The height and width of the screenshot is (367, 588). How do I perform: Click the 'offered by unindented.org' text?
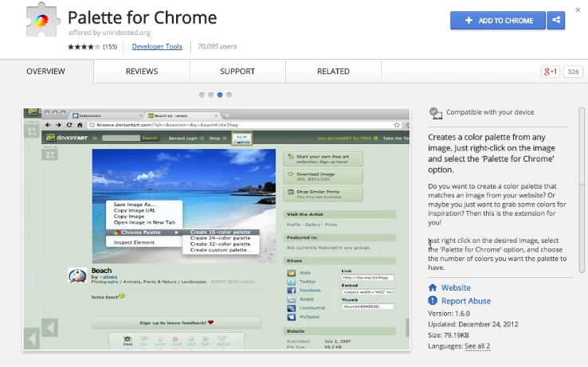(x=109, y=33)
